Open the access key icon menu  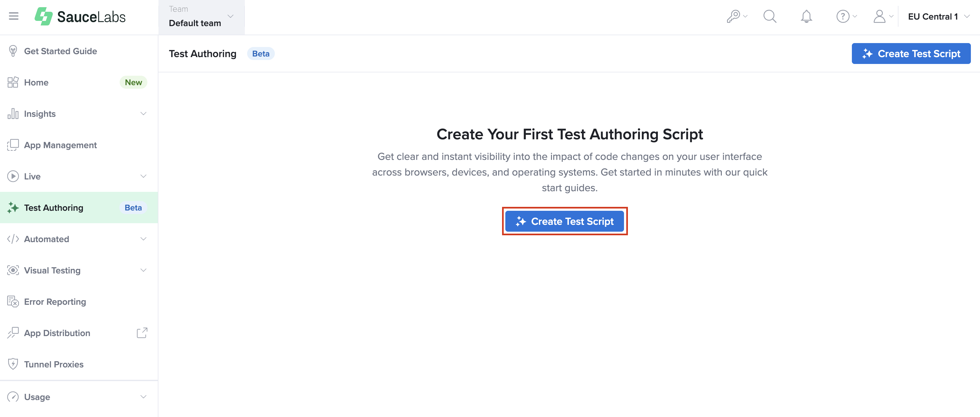coord(736,16)
